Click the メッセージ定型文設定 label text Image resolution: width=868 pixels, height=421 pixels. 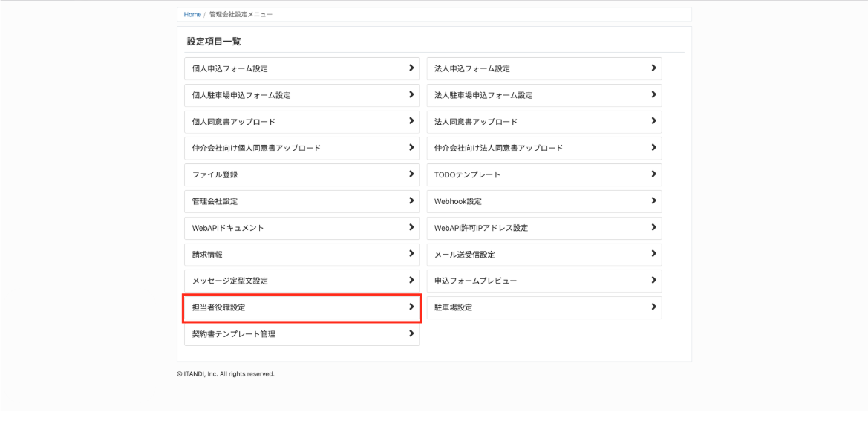[x=229, y=281]
